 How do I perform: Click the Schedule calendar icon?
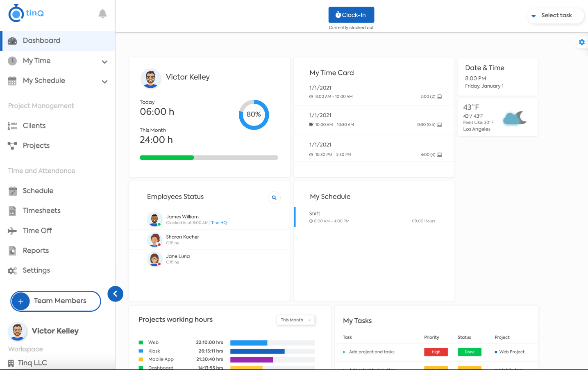(x=12, y=190)
